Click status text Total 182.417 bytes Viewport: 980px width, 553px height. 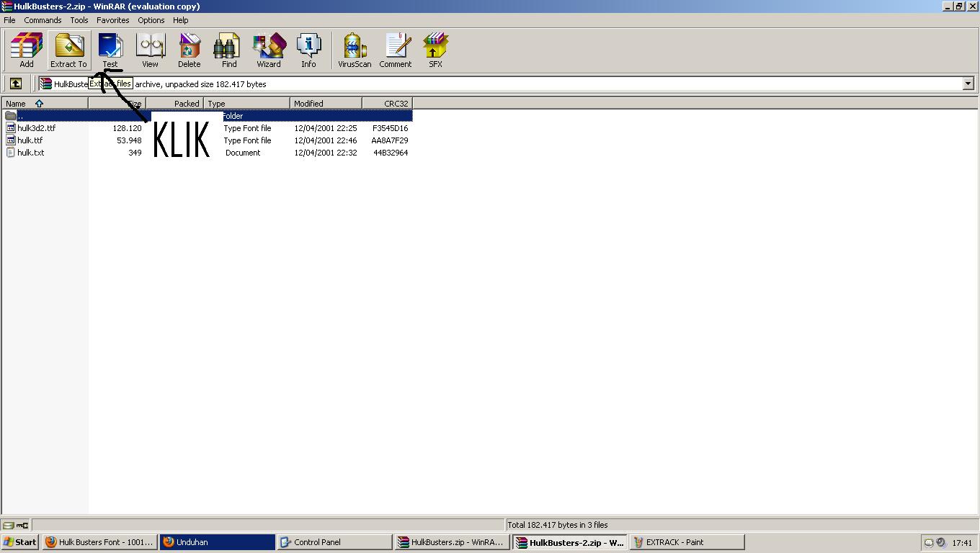coord(558,525)
